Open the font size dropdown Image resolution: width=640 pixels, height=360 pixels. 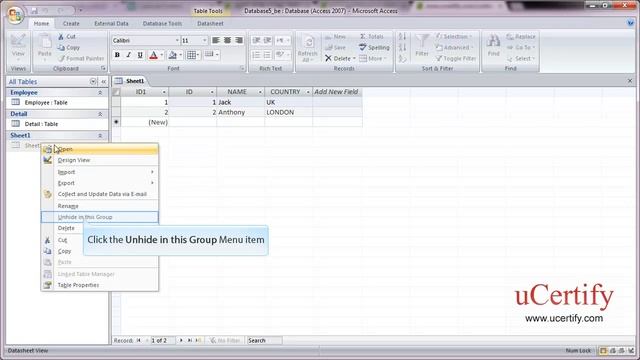pyautogui.click(x=205, y=40)
